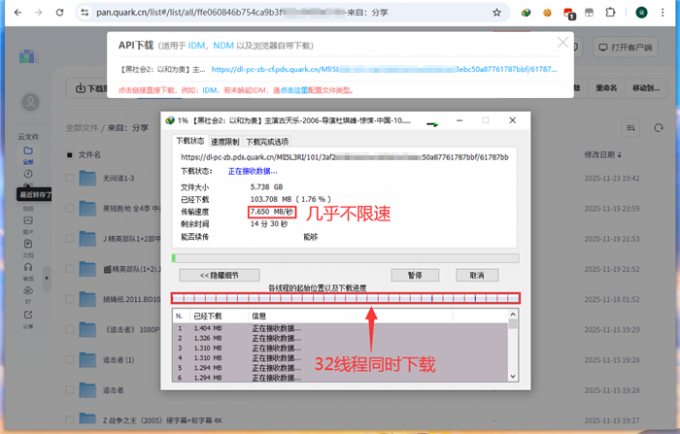Image resolution: width=680 pixels, height=434 pixels.
Task: Open all files folder icon in sidebar
Action: (x=28, y=150)
